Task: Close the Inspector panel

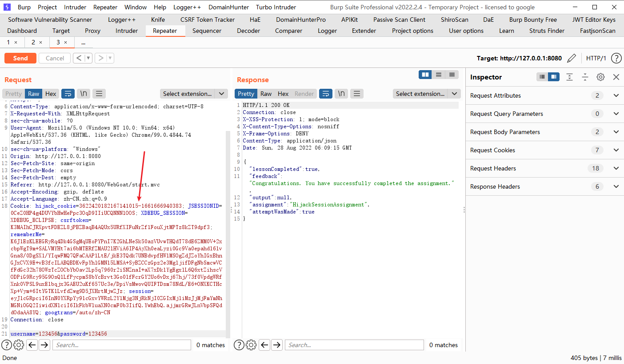Action: pos(616,77)
